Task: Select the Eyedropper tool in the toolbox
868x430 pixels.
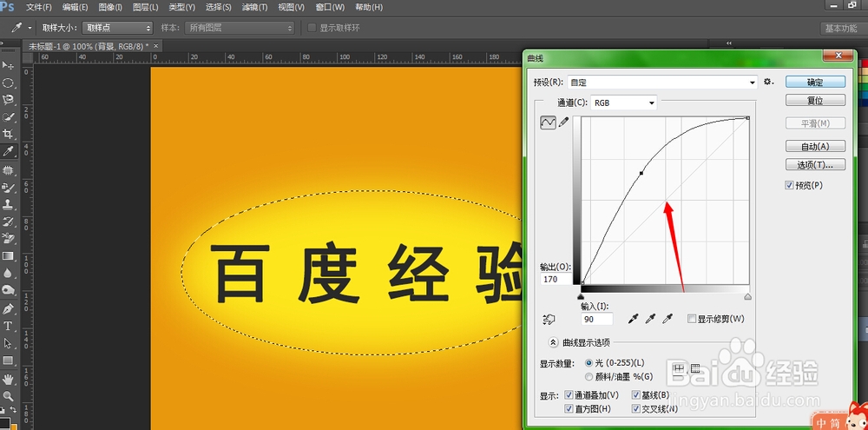Action: [9, 151]
